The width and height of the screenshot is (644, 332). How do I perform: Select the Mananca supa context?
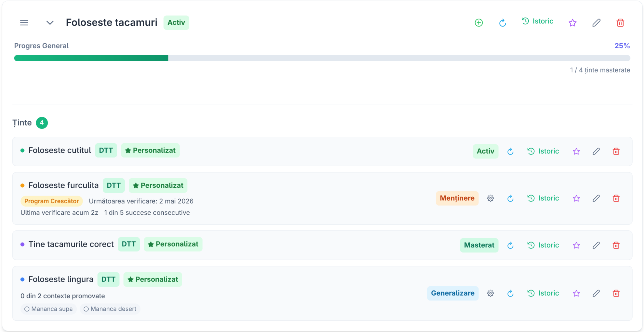pos(49,309)
